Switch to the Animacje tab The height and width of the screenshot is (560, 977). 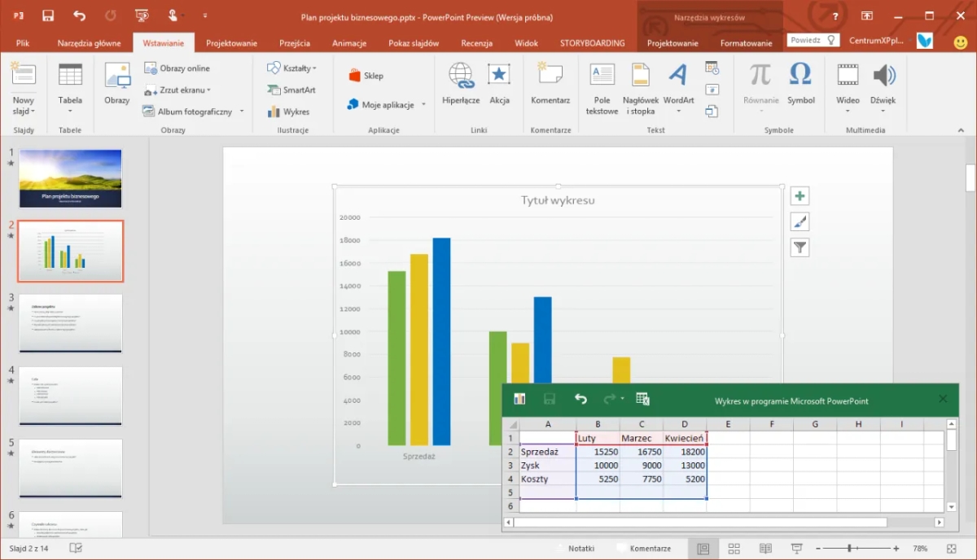coord(349,43)
